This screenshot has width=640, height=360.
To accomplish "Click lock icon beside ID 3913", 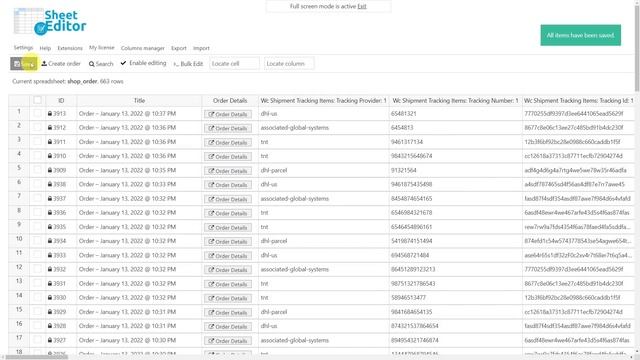I will [50, 113].
